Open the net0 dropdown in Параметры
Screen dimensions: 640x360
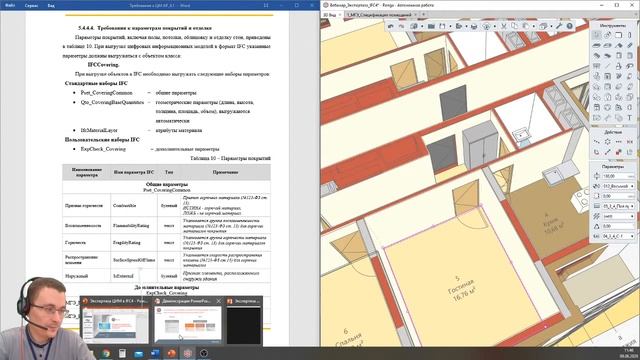tap(619, 216)
